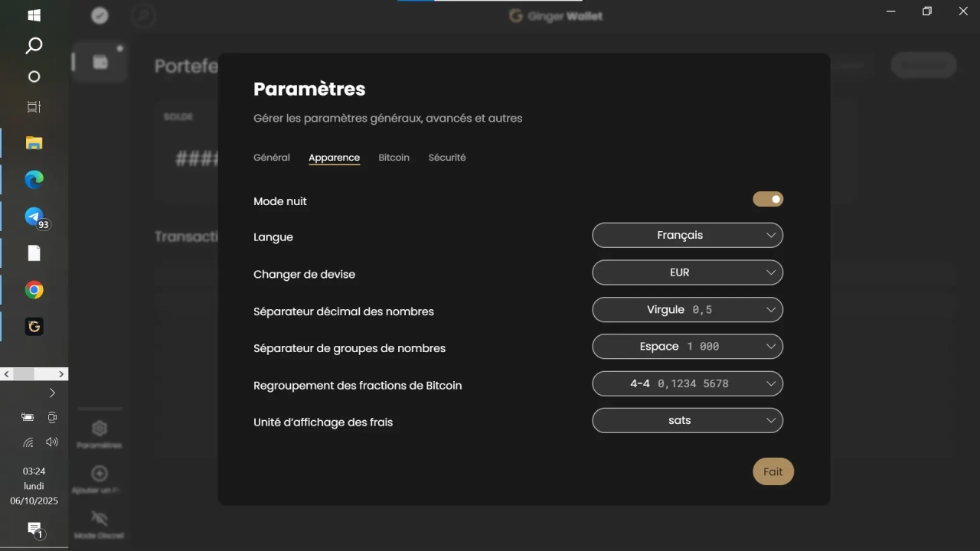This screenshot has height=551, width=980.
Task: Click the Ginger Wallet title logo
Action: [556, 16]
